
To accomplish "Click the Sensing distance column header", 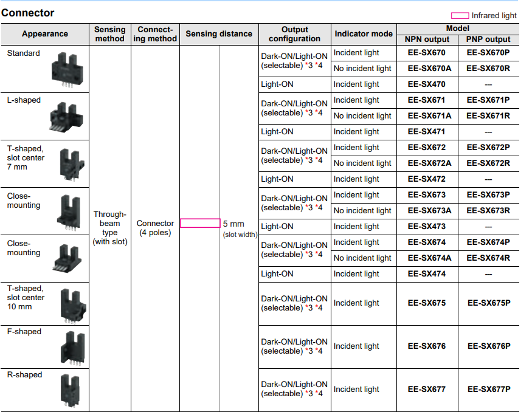I will pos(219,34).
